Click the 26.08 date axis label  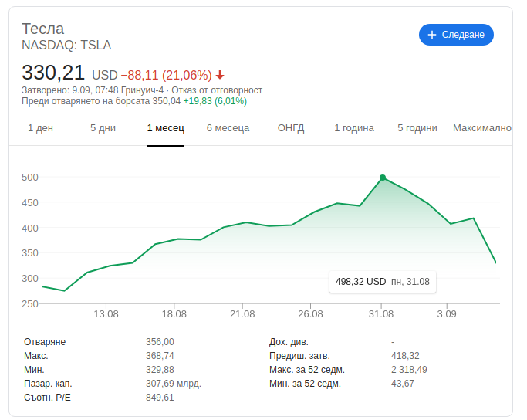(310, 314)
